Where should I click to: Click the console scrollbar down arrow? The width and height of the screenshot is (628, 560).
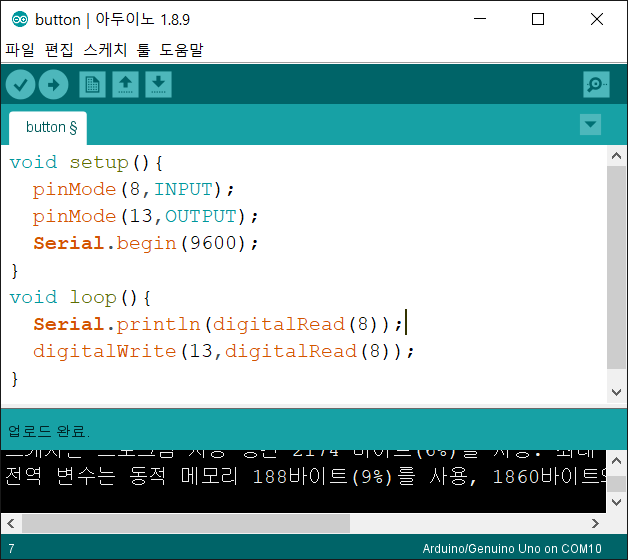[x=617, y=502]
